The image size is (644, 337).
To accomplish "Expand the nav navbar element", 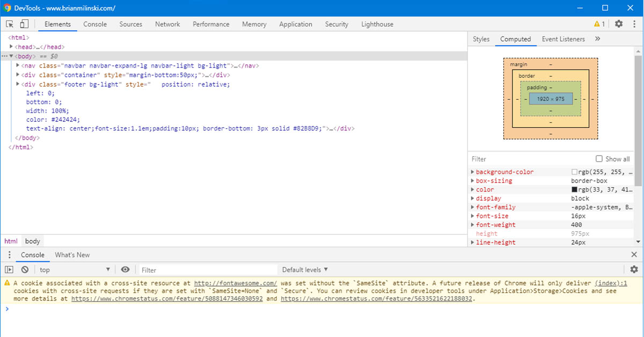I will [18, 65].
